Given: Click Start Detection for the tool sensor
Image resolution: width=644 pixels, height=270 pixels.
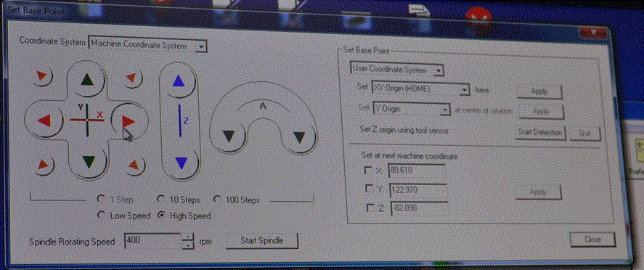Looking at the screenshot, I should pyautogui.click(x=540, y=133).
